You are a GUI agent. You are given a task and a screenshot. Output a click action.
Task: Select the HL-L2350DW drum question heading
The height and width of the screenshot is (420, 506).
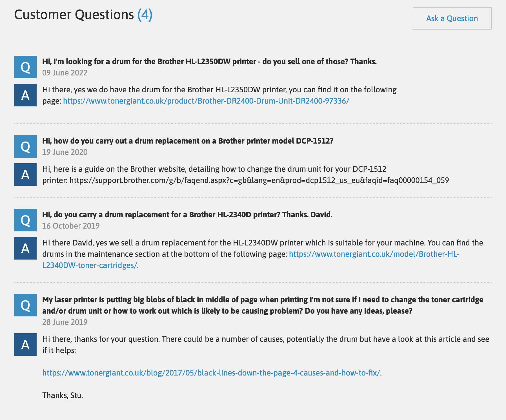(210, 62)
